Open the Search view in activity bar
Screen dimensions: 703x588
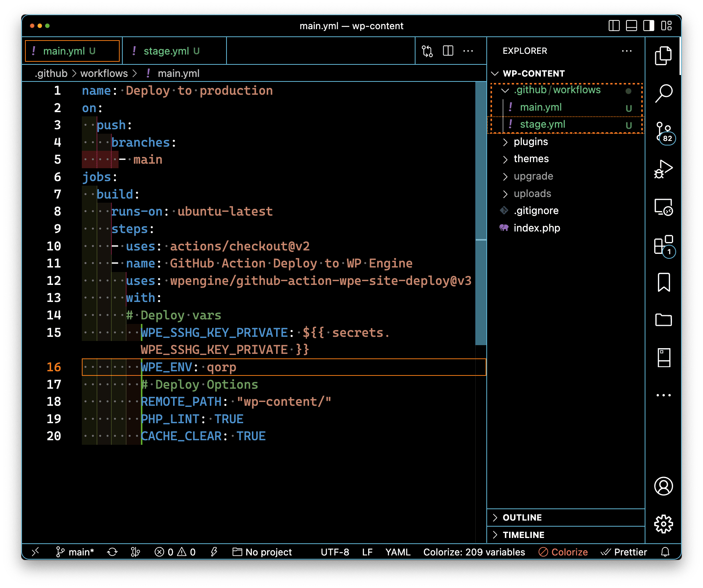(x=663, y=93)
